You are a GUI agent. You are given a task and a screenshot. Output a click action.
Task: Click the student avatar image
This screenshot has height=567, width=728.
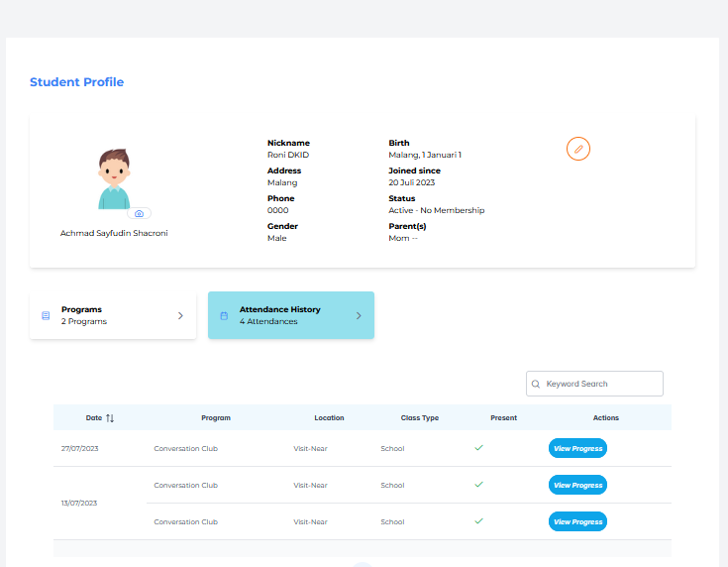[x=114, y=179]
